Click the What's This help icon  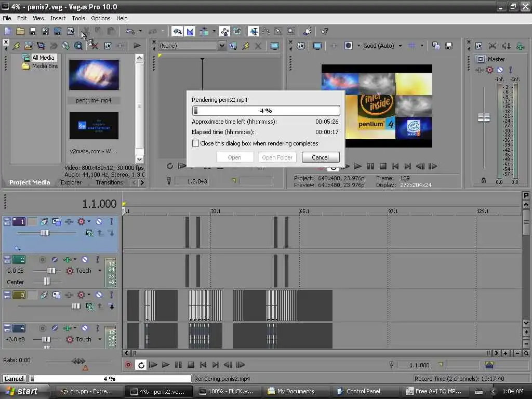pos(324,32)
